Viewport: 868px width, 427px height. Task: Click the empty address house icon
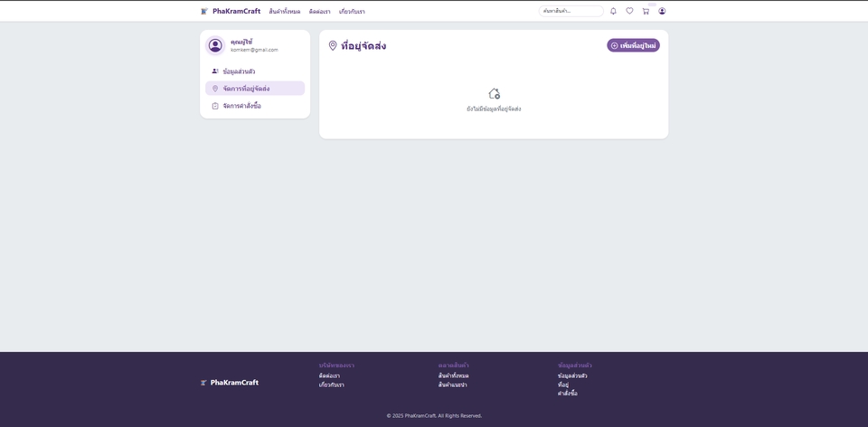(x=494, y=93)
